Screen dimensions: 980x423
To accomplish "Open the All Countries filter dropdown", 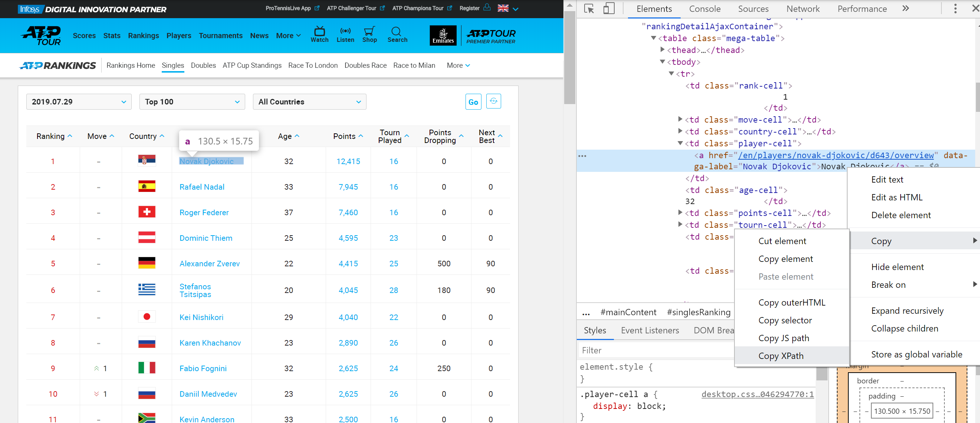I will click(309, 101).
